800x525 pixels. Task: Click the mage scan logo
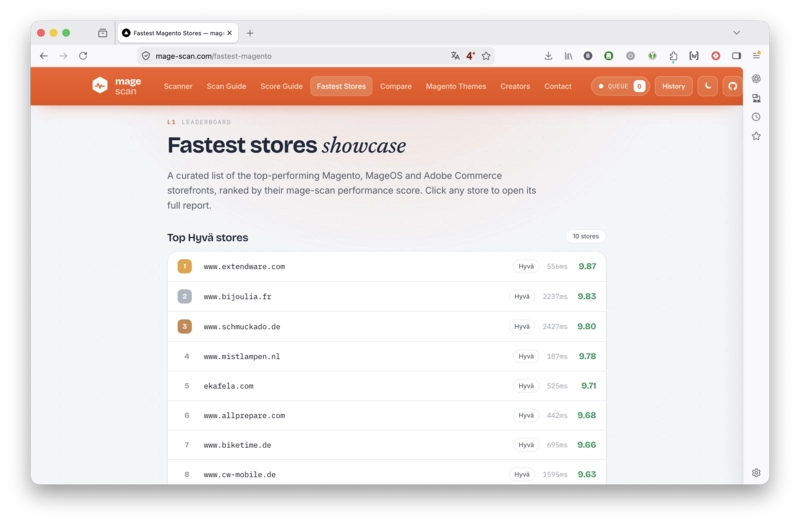pyautogui.click(x=116, y=86)
